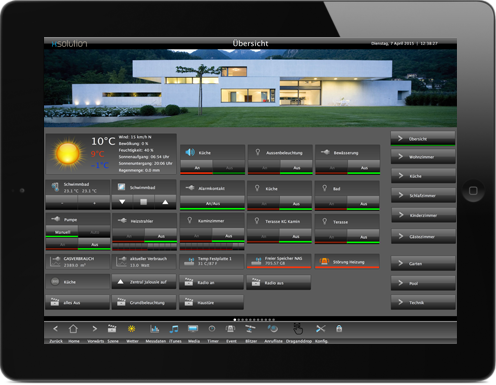The width and height of the screenshot is (496, 385).
Task: Open the Timer clock icon
Action: [212, 329]
